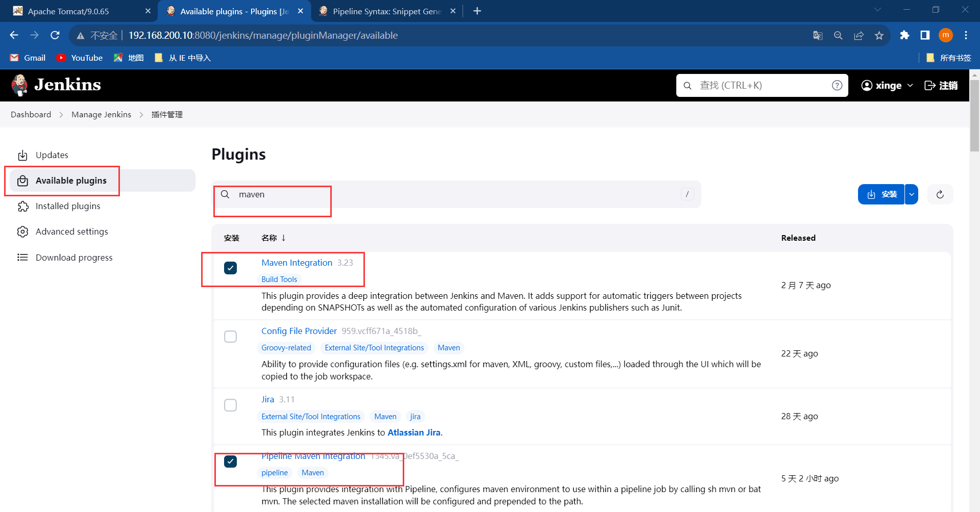The width and height of the screenshot is (980, 512).
Task: Click the zoom magnifier icon in address bar
Action: click(x=838, y=35)
